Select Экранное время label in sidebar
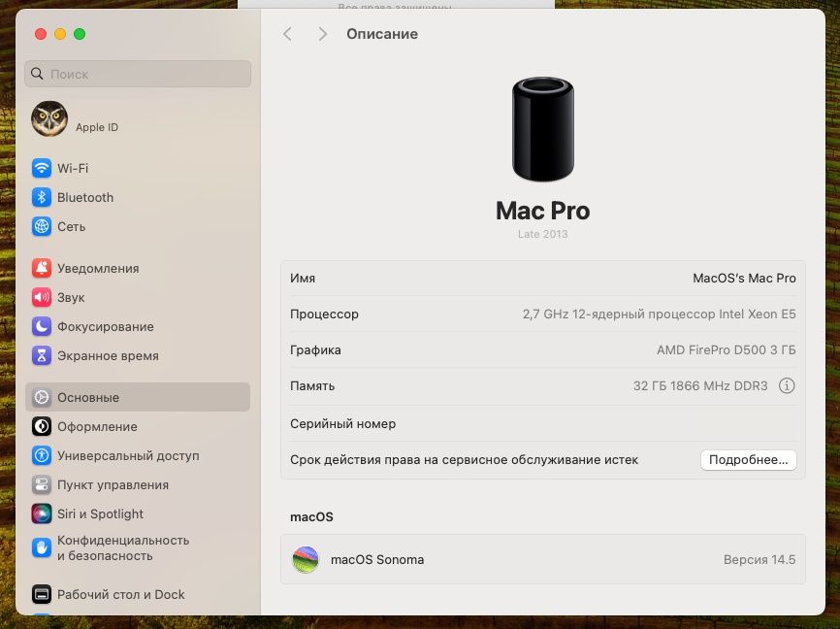840x629 pixels. 108,356
